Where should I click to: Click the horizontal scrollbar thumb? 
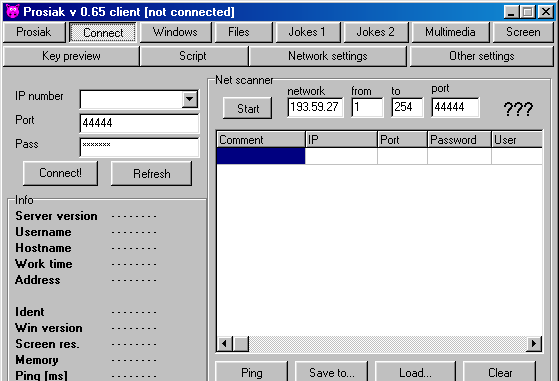(241, 344)
